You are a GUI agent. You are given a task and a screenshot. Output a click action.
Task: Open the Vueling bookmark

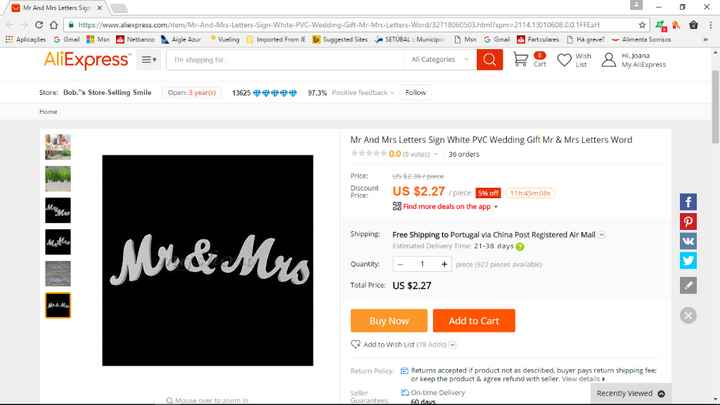click(225, 39)
